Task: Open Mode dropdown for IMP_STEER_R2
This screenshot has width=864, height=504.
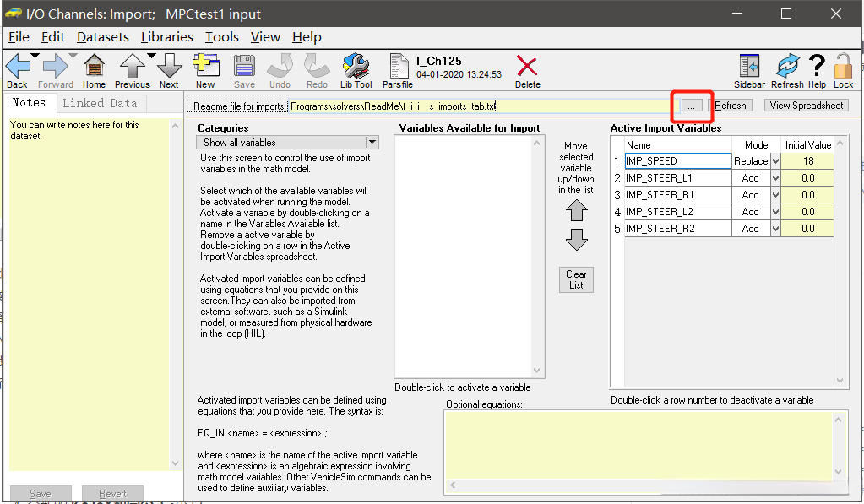Action: pos(775,229)
